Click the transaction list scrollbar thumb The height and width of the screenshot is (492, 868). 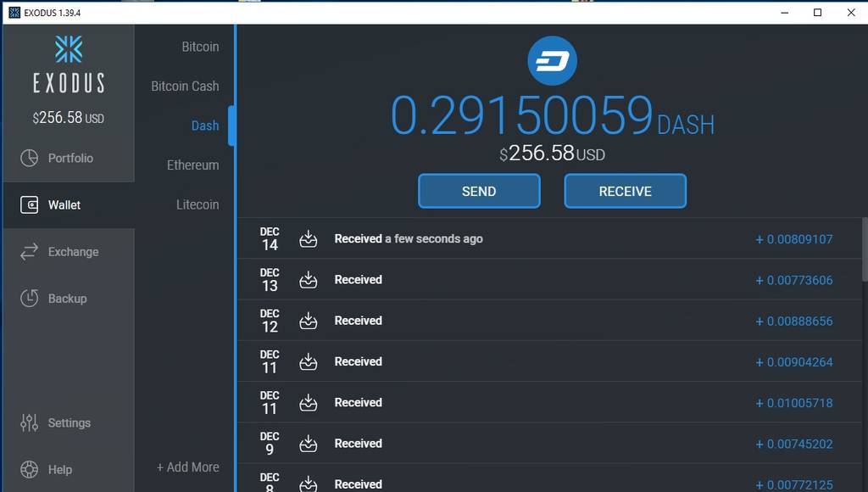[x=865, y=249]
